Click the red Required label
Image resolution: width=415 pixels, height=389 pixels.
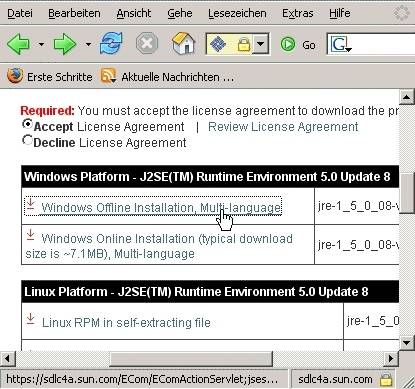[x=47, y=111]
